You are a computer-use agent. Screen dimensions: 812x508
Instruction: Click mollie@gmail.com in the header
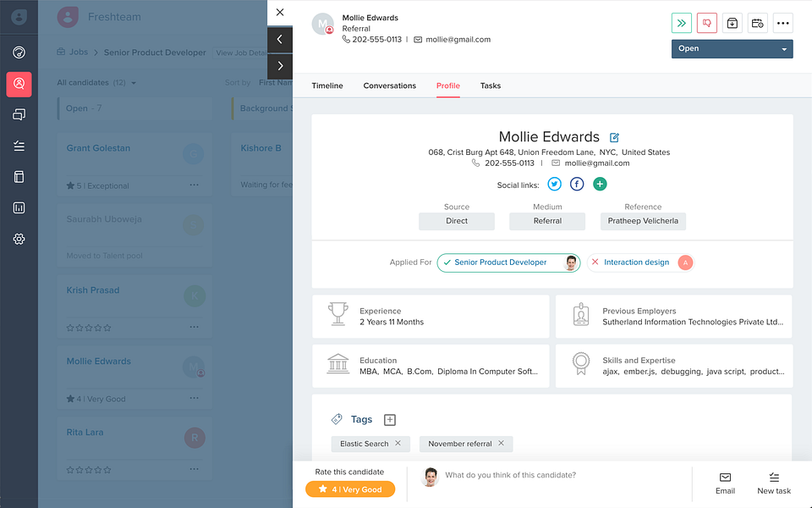(458, 40)
